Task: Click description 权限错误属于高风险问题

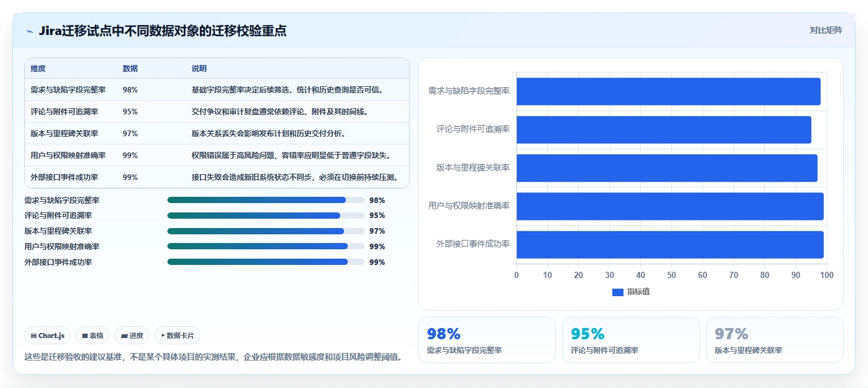Action: pos(292,156)
